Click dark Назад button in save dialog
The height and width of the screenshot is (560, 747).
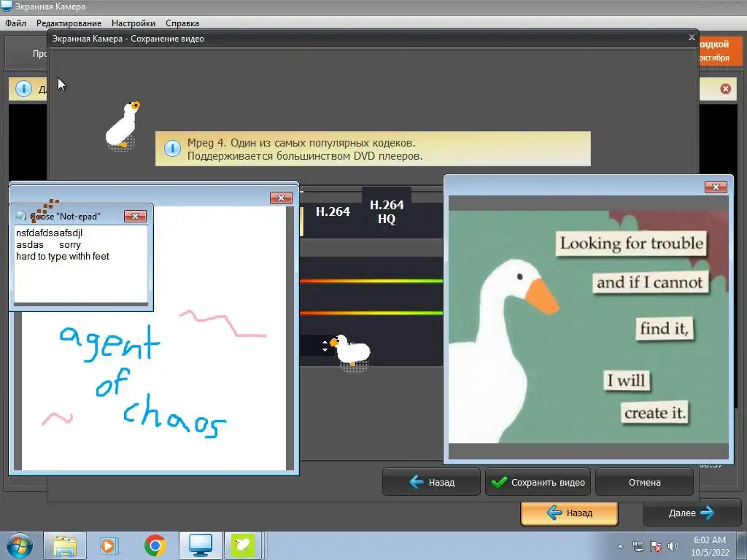click(431, 482)
